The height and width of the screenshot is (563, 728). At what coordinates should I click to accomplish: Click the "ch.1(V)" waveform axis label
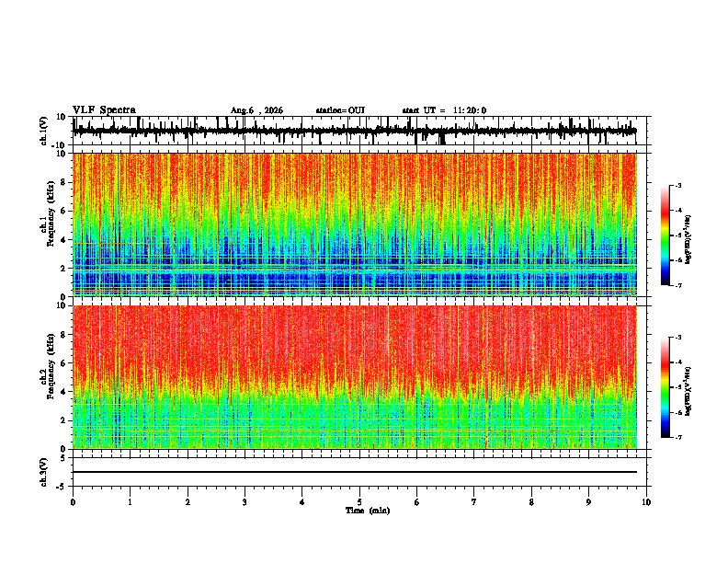pyautogui.click(x=44, y=131)
